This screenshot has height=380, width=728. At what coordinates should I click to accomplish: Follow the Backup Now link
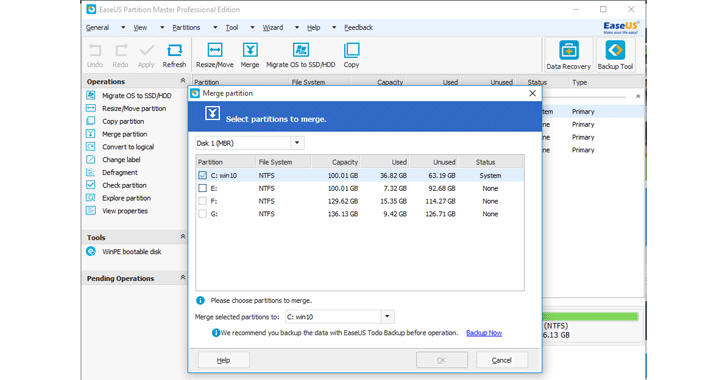pyautogui.click(x=484, y=333)
